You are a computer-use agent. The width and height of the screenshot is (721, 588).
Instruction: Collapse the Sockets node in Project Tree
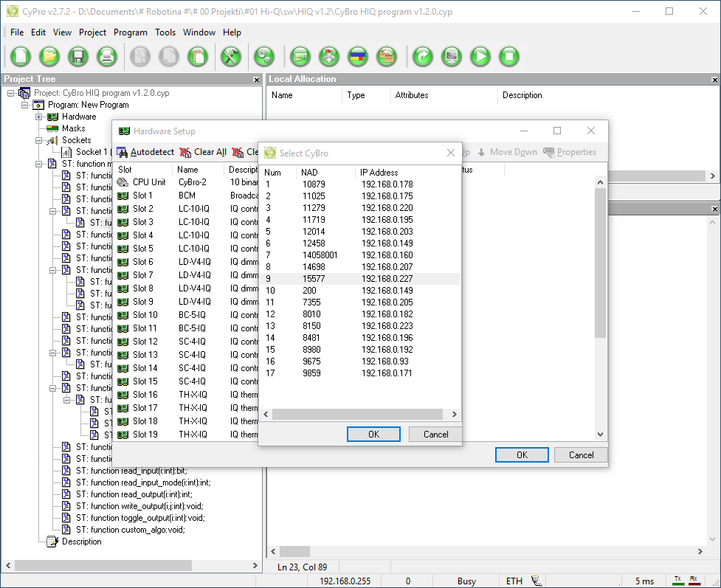pos(38,140)
